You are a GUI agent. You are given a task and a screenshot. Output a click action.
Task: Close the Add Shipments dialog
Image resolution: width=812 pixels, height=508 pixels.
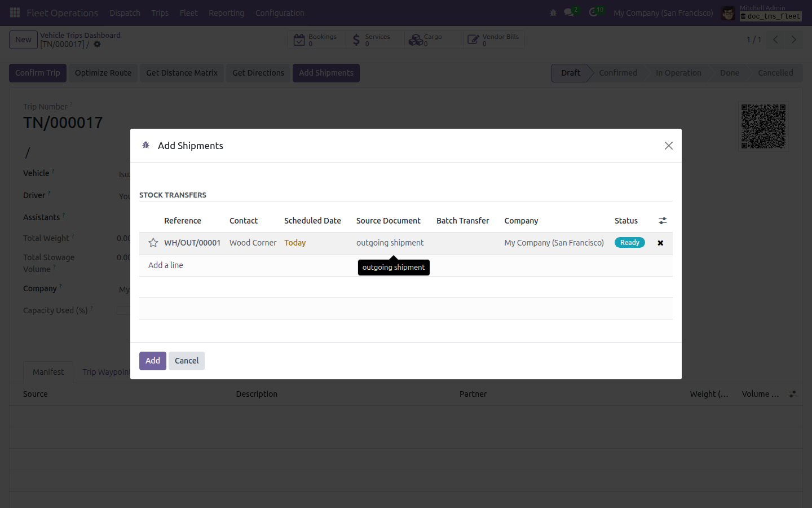pyautogui.click(x=669, y=146)
